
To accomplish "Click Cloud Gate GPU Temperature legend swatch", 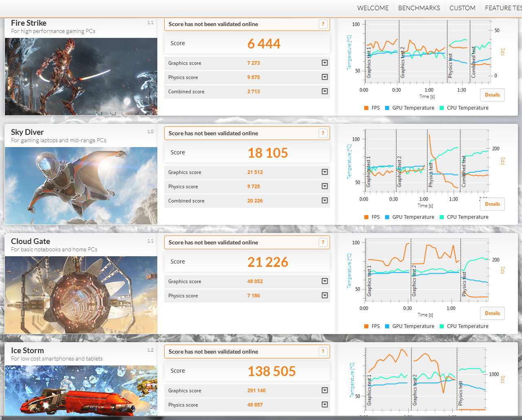I will tap(387, 326).
